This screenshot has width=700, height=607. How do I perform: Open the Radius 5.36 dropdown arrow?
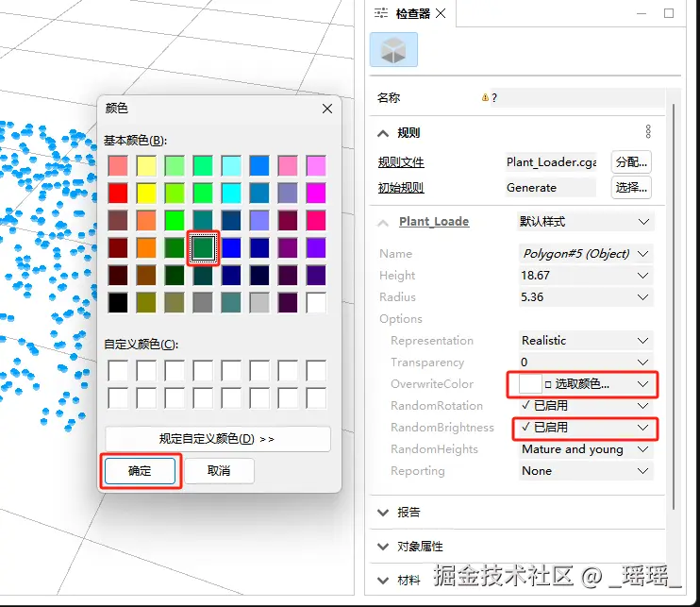coord(642,297)
